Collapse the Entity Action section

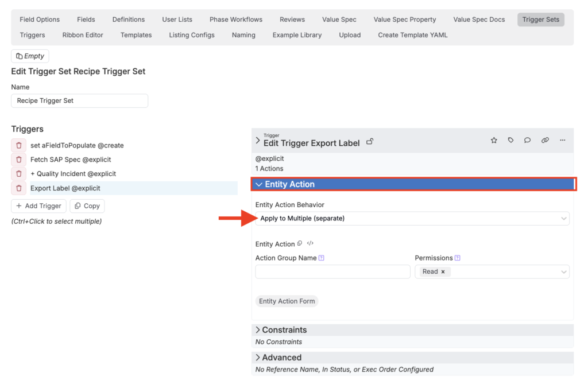(413, 184)
